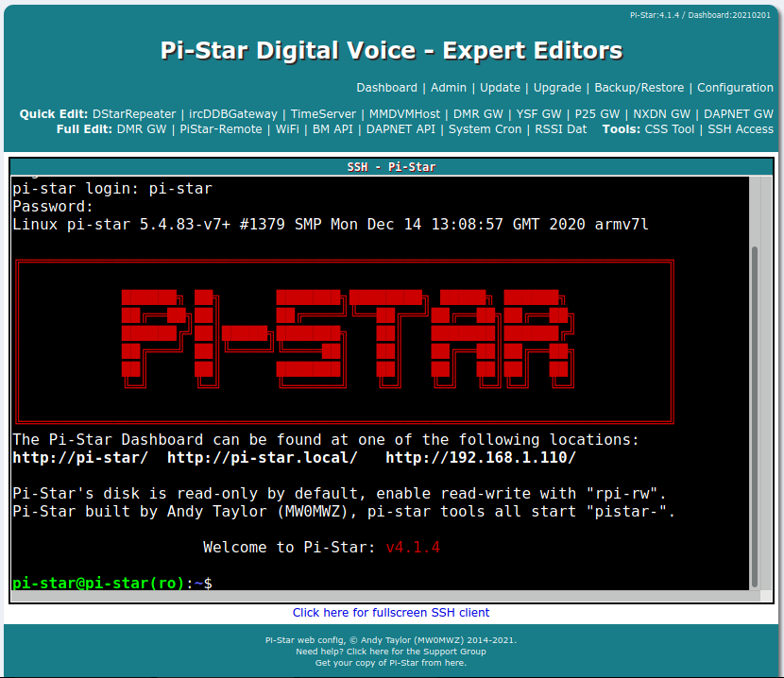Open Quick Edit DMR GW
This screenshot has height=678, width=784.
click(478, 114)
